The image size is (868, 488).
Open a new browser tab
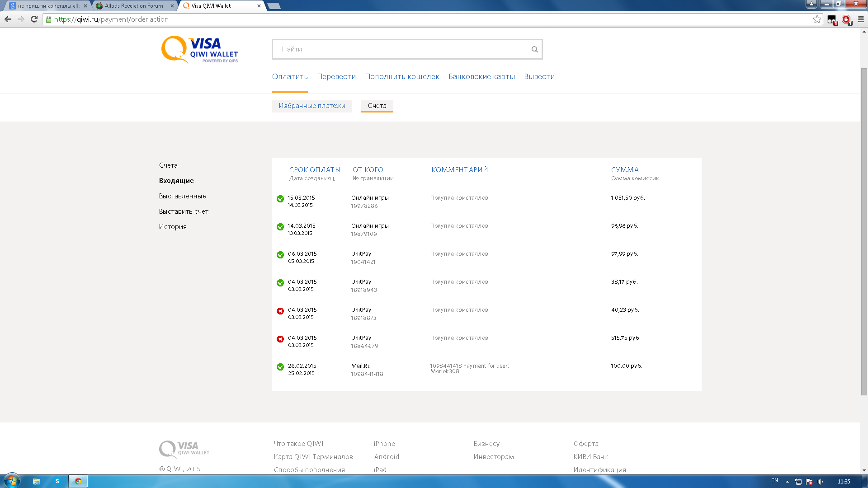(x=274, y=6)
